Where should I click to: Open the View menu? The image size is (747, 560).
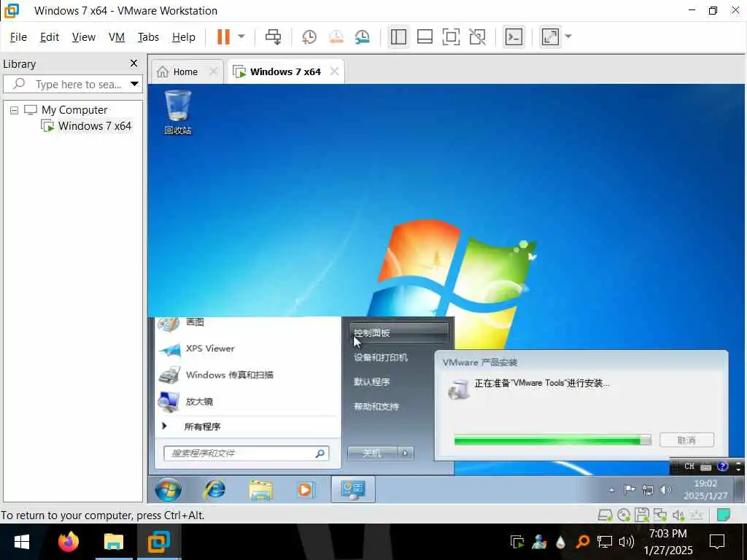(x=83, y=37)
